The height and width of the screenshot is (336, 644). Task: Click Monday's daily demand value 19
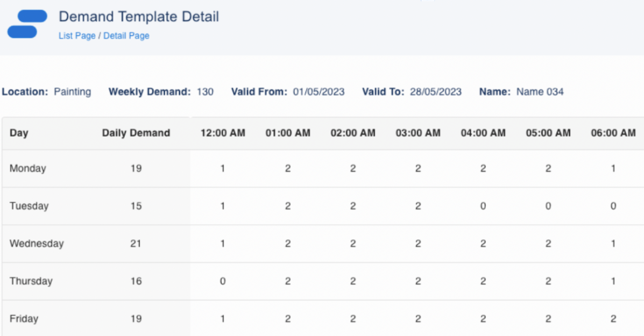(136, 168)
